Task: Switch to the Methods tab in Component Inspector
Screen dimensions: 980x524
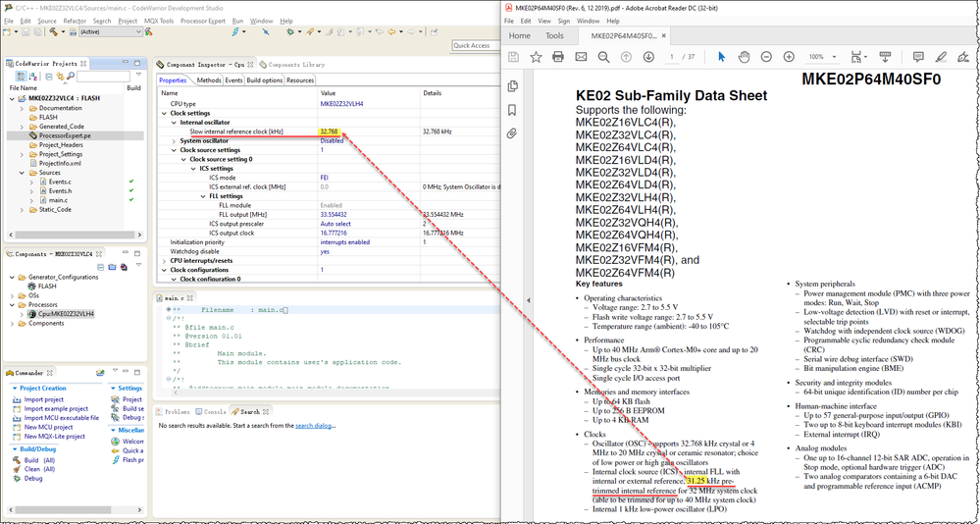Action: 209,80
